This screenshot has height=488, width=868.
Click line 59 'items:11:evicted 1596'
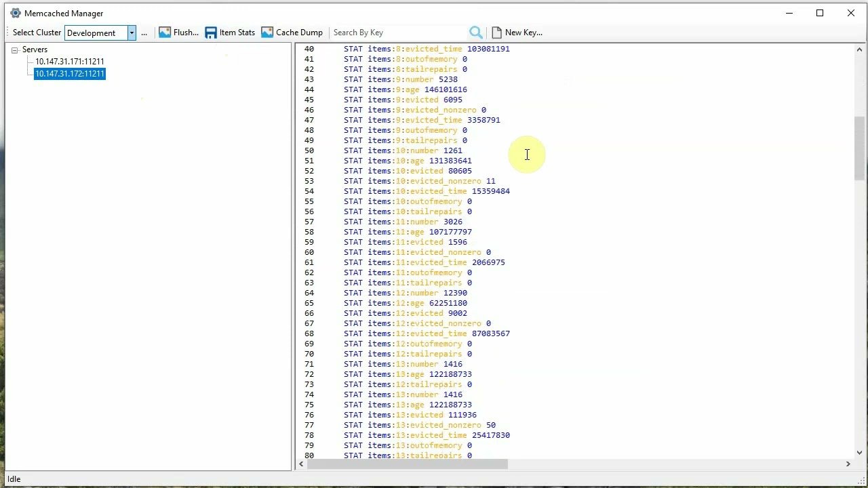coord(406,242)
